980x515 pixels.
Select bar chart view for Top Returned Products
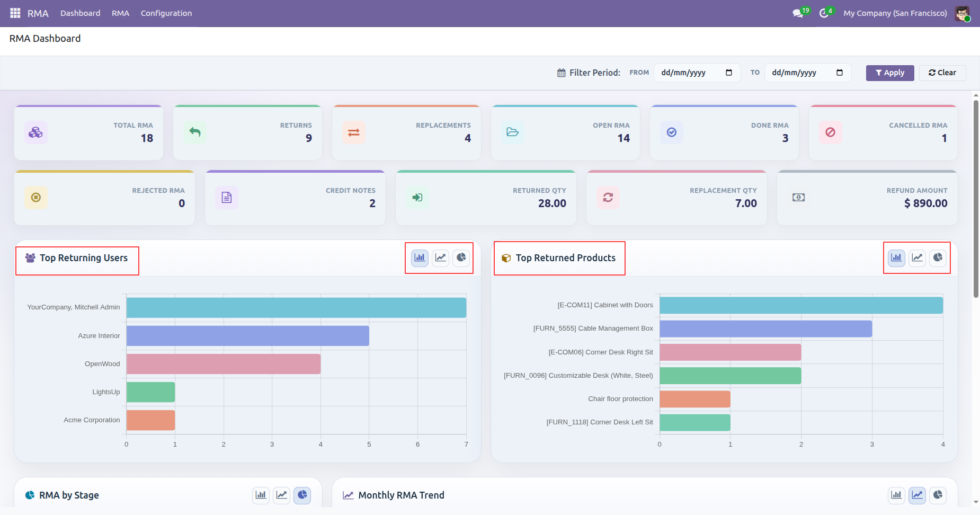point(896,257)
